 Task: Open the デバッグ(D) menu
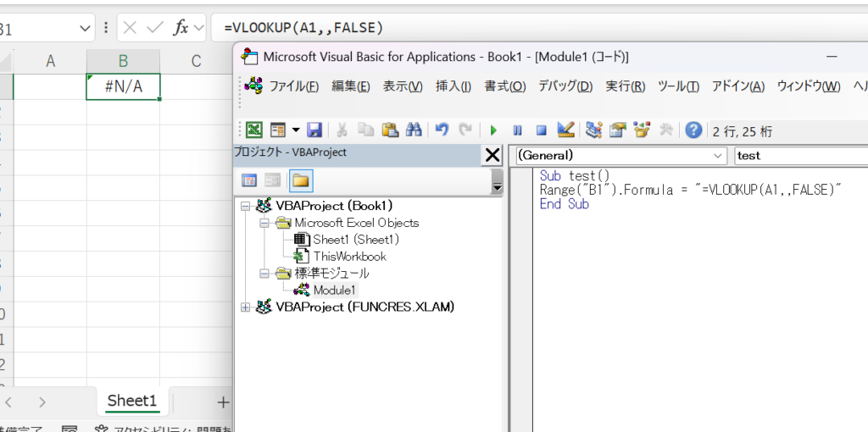point(565,86)
